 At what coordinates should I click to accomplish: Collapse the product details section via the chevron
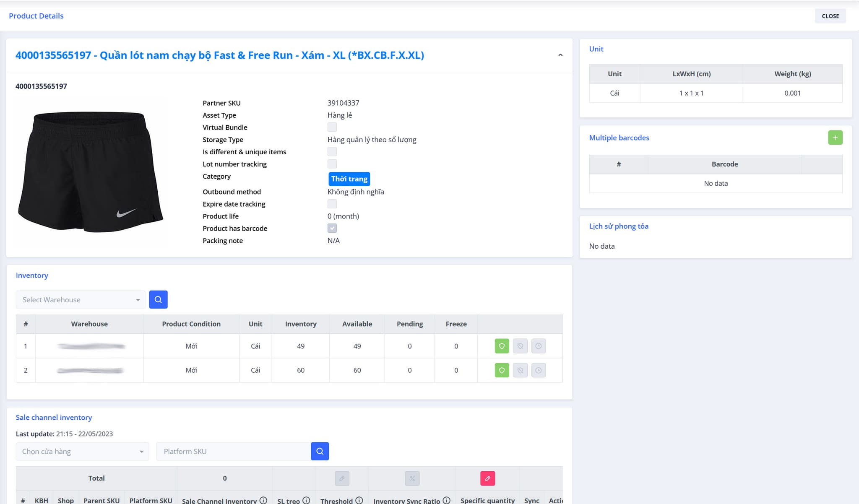click(x=560, y=55)
